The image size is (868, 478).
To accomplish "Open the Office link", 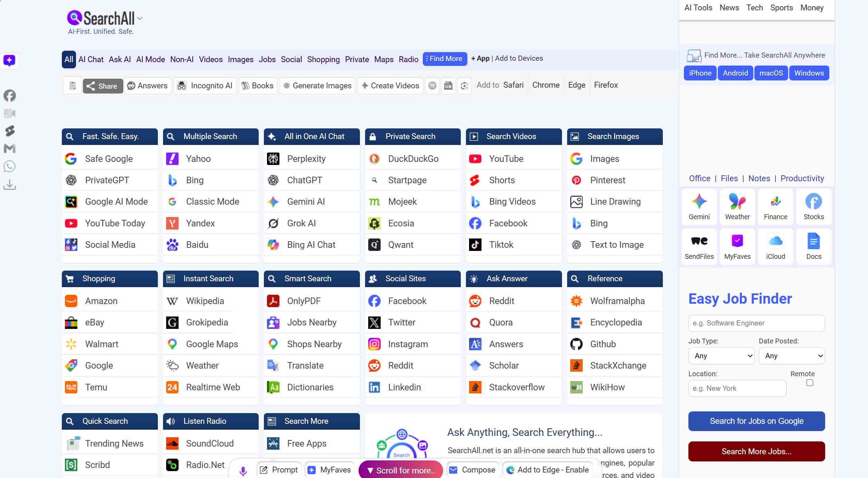I will (x=699, y=178).
